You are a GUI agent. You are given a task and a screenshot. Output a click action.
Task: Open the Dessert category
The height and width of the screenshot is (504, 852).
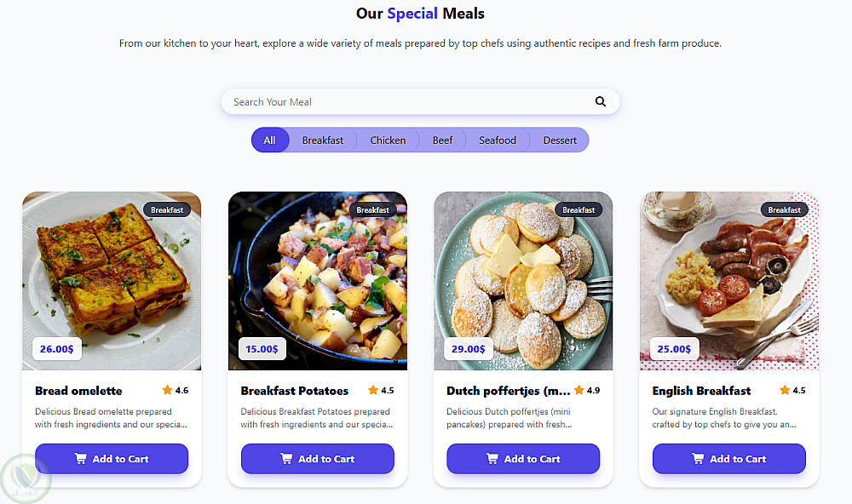[x=560, y=140]
